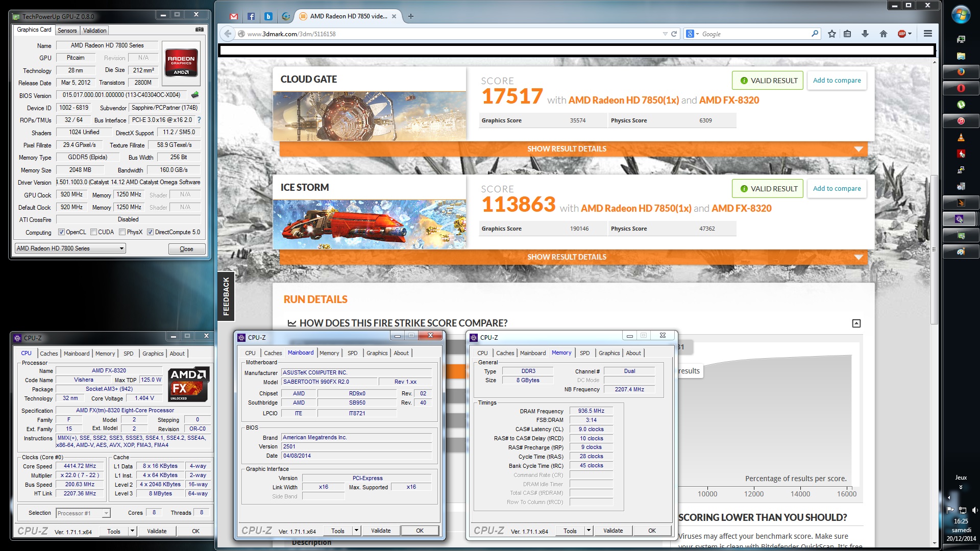The image size is (980, 551).
Task: Click Cloud Gate VALID RESULT badge
Action: coord(768,81)
